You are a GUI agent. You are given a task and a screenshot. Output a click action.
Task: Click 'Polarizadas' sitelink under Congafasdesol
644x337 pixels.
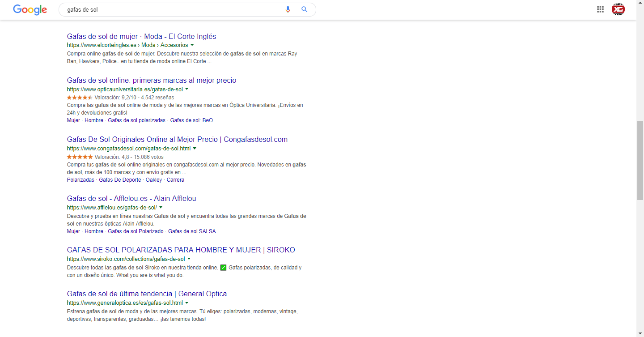pyautogui.click(x=80, y=180)
